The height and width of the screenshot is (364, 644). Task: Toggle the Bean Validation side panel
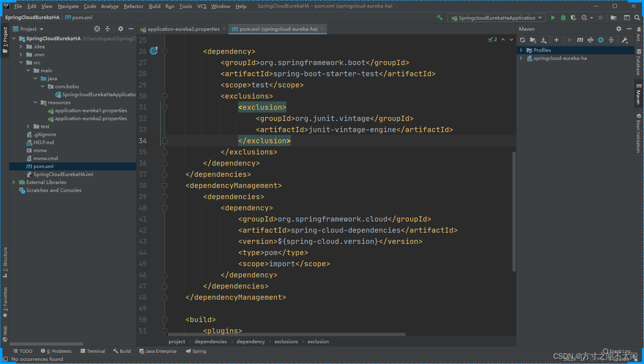pos(639,133)
